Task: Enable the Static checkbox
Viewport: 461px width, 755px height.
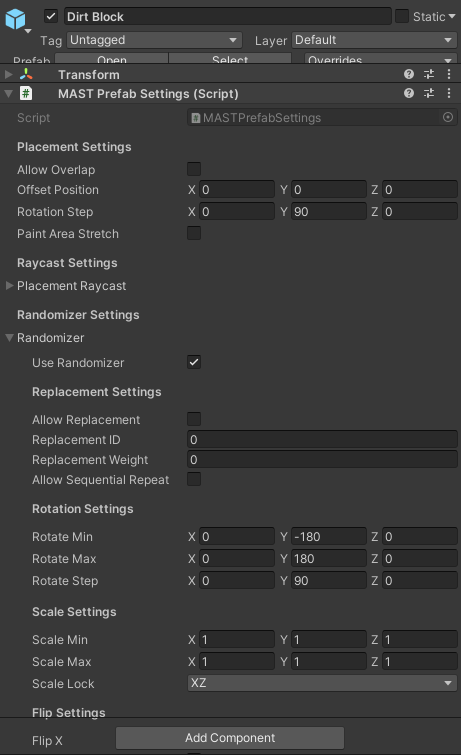Action: pos(402,16)
